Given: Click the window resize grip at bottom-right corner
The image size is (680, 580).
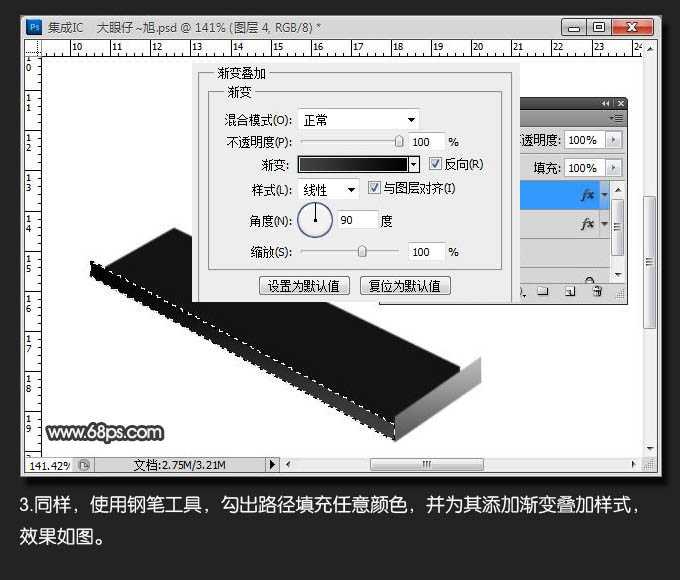Looking at the screenshot, I should click(x=650, y=464).
